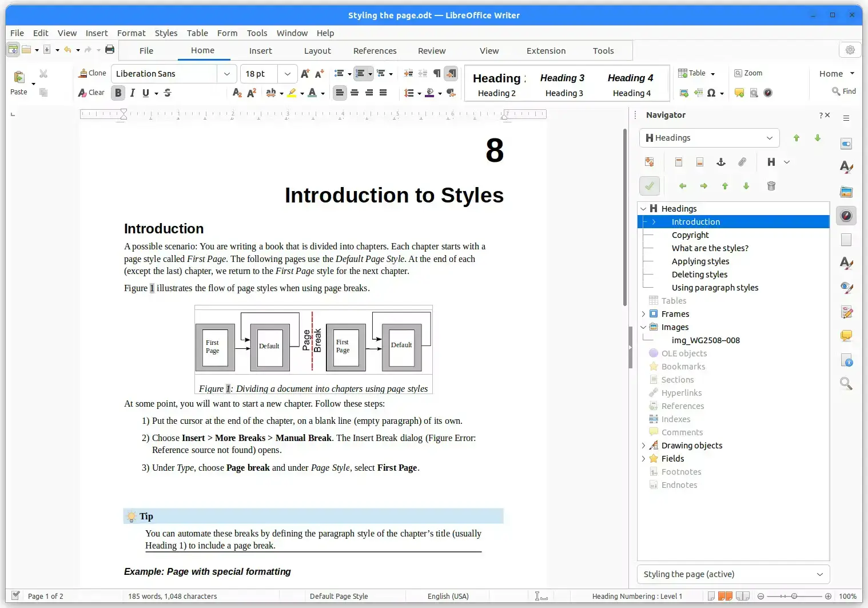Insert a special character with the Omega icon

[711, 93]
